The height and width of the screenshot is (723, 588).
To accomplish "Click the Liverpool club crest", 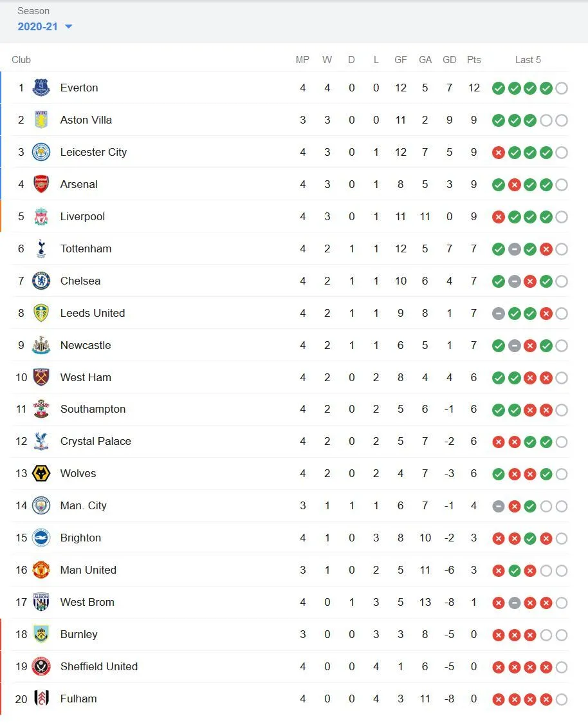I will (x=41, y=216).
